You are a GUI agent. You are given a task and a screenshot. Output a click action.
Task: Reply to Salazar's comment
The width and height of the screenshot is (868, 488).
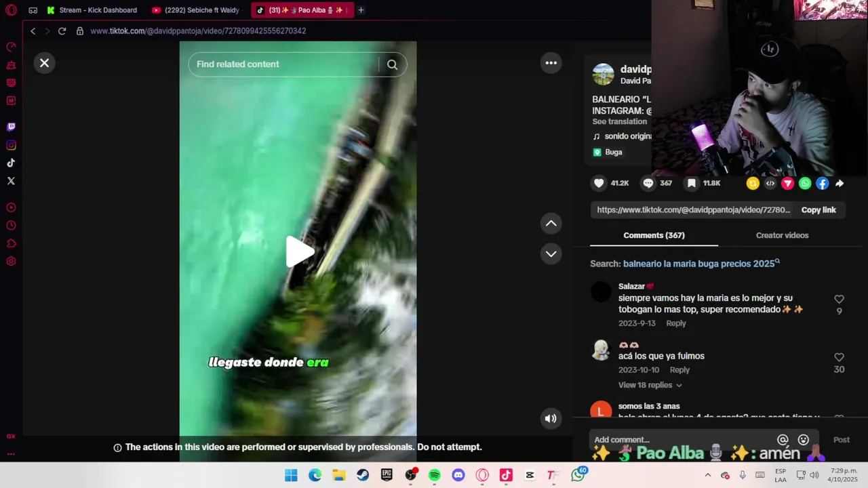click(x=676, y=323)
